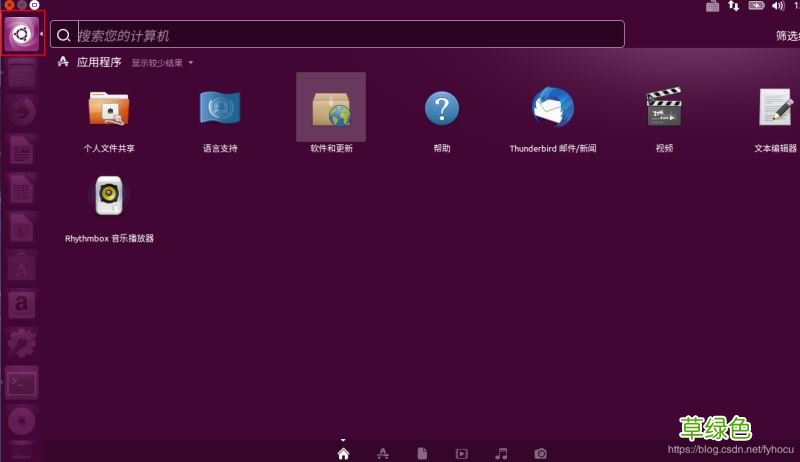
Task: Focus the 搜索您的计算机 search field
Action: [337, 34]
